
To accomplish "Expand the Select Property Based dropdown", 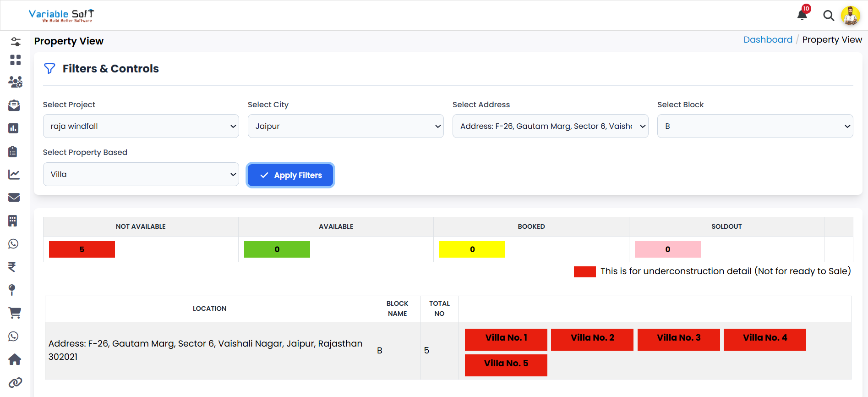I will (x=141, y=174).
